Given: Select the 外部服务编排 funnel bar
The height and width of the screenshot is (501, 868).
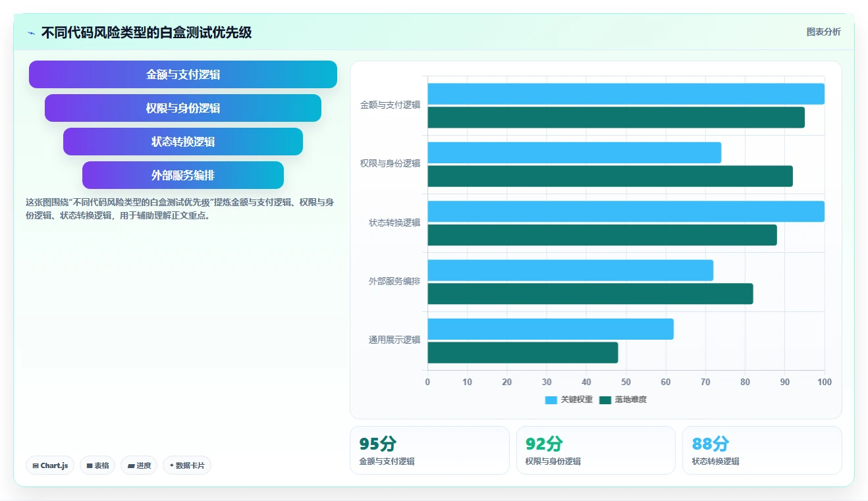Looking at the screenshot, I should coord(183,175).
